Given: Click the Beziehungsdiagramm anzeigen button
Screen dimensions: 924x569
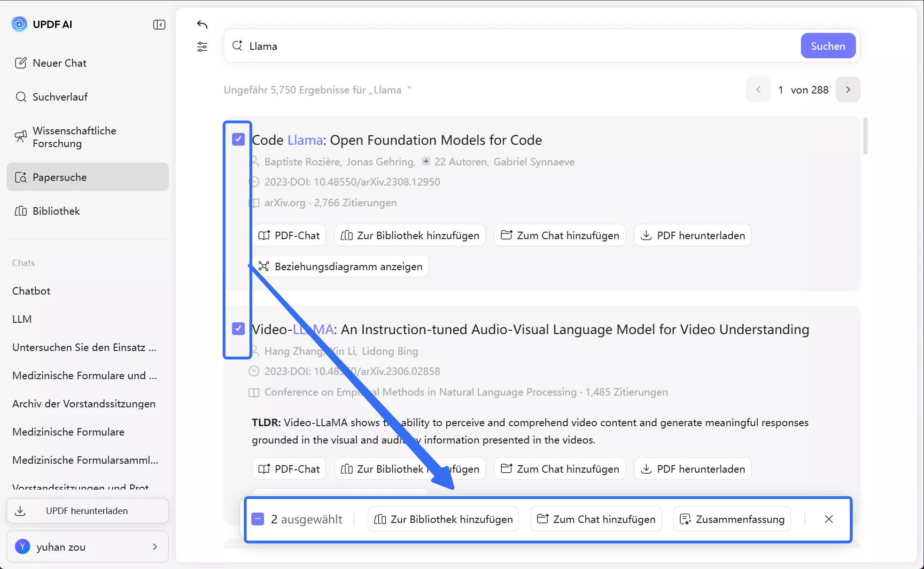Looking at the screenshot, I should tap(341, 266).
